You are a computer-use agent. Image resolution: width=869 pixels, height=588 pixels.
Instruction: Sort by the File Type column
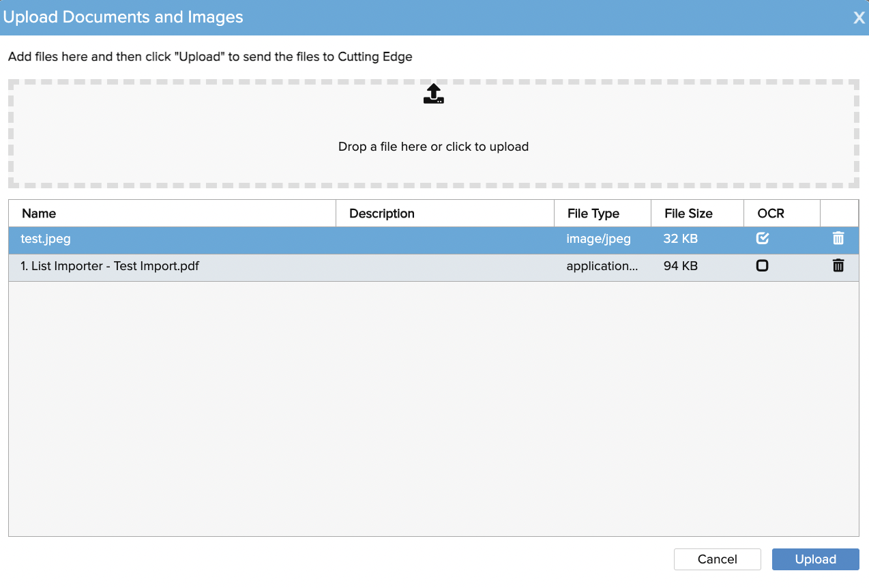(593, 214)
